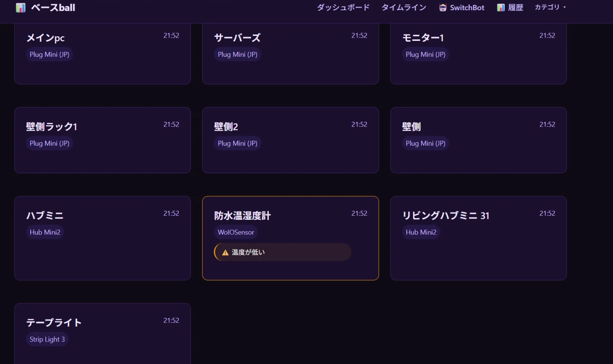This screenshot has width=613, height=364.
Task: Click the Strip Light 3 tag
Action: (47, 339)
